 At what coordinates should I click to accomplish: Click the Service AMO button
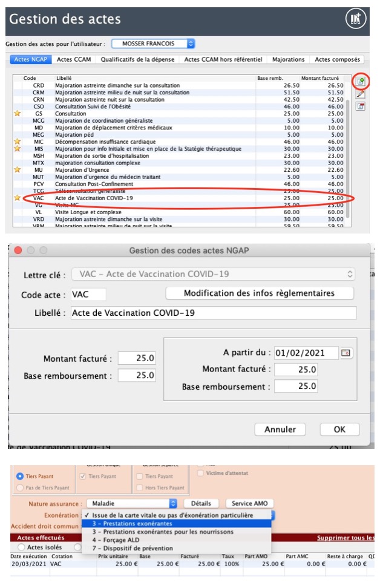coord(250,503)
